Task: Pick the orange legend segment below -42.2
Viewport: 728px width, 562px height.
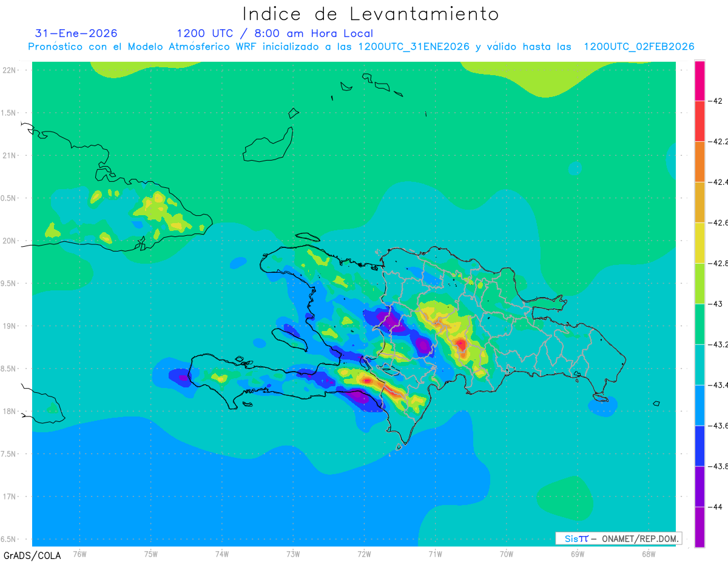Action: pyautogui.click(x=699, y=162)
